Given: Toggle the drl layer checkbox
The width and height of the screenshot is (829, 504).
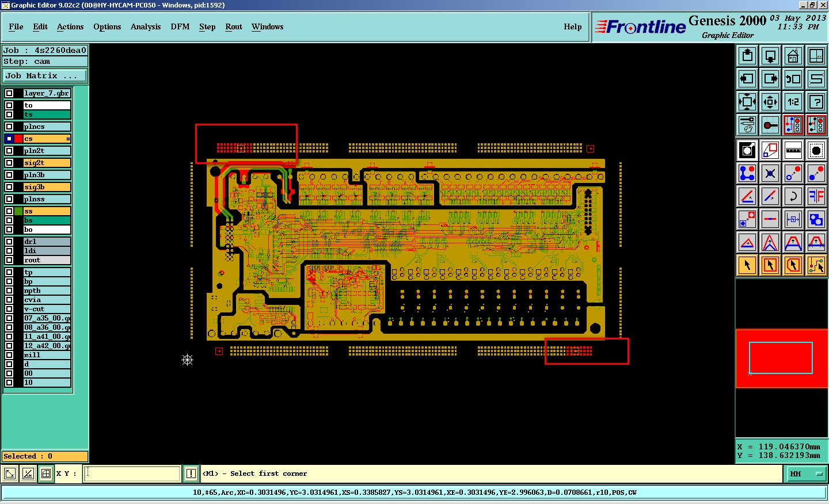Looking at the screenshot, I should [9, 242].
